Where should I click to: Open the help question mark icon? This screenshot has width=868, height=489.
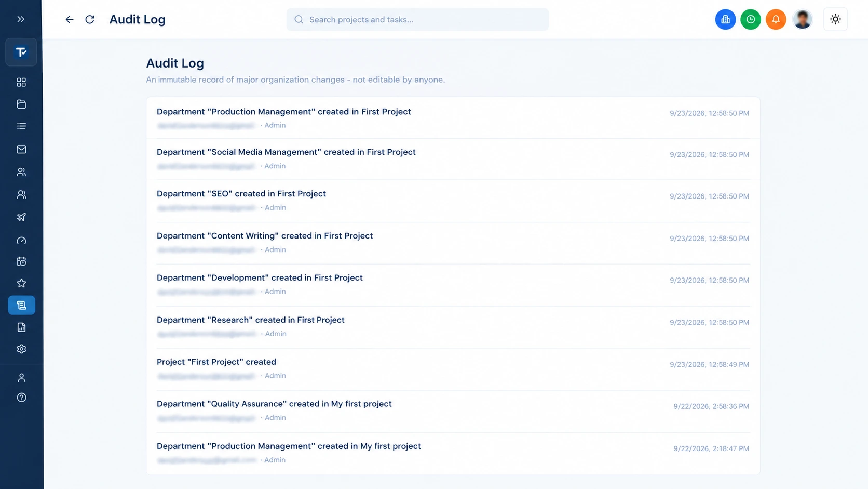tap(21, 398)
